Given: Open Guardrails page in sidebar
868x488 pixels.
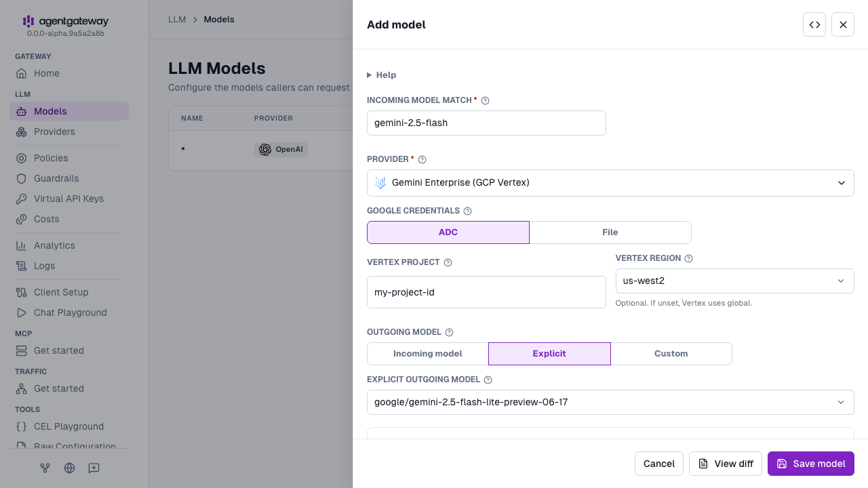Looking at the screenshot, I should point(69,178).
